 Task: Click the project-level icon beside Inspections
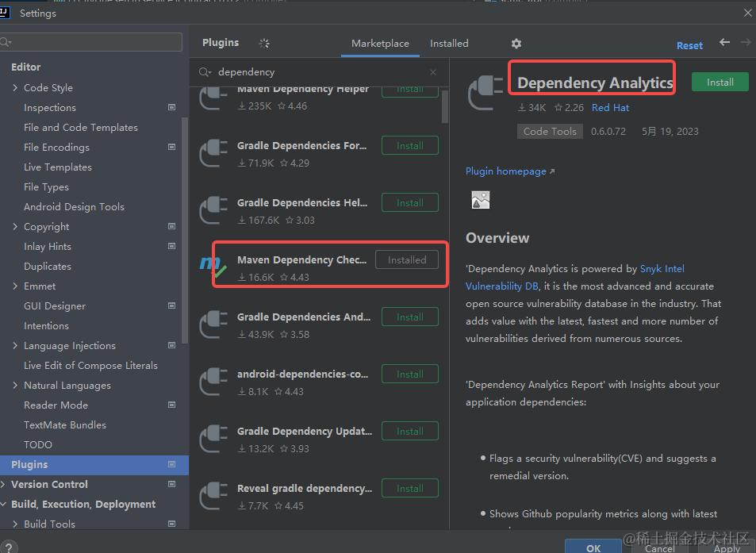171,107
